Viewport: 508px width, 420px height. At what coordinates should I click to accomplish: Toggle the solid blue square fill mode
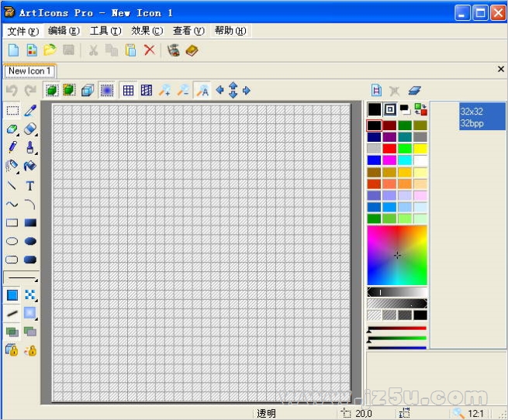[12, 295]
